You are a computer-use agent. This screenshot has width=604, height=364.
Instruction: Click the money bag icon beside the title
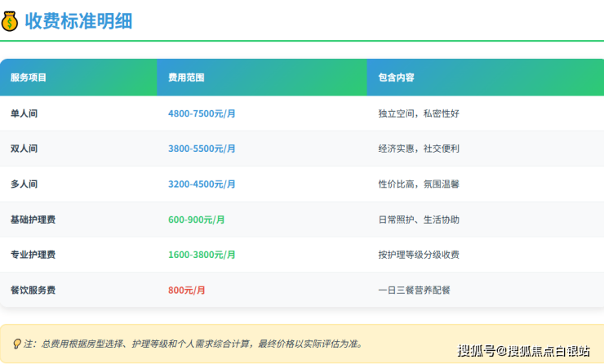10,21
